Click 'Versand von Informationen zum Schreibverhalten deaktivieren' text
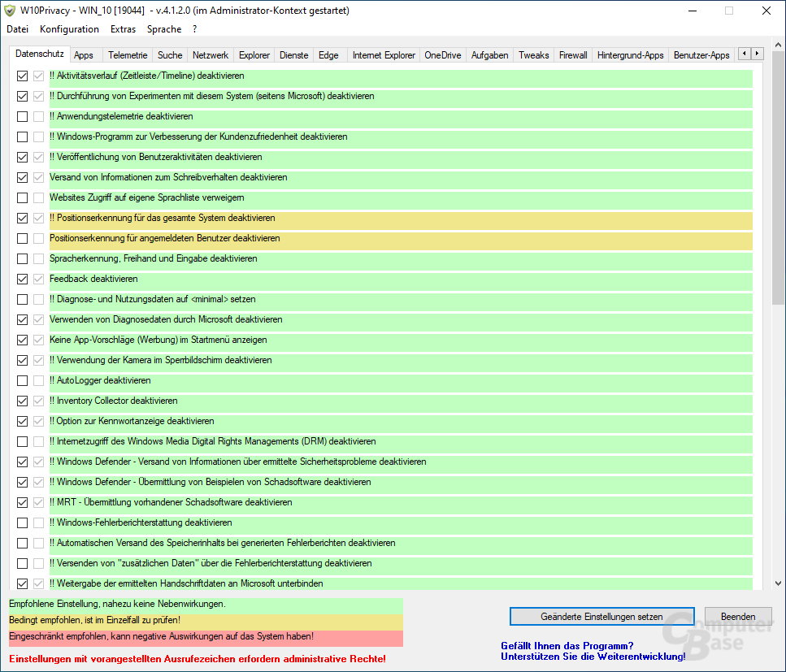786x672 pixels. pos(168,177)
